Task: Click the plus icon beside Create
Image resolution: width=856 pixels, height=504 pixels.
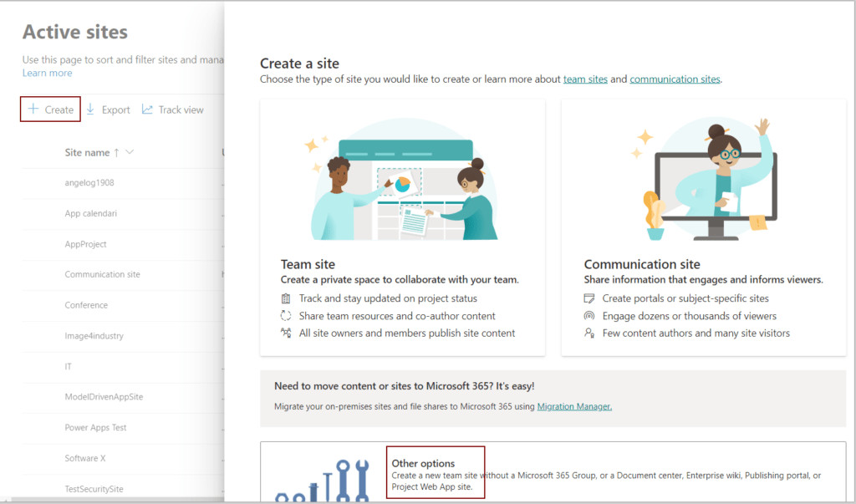Action: pyautogui.click(x=33, y=109)
